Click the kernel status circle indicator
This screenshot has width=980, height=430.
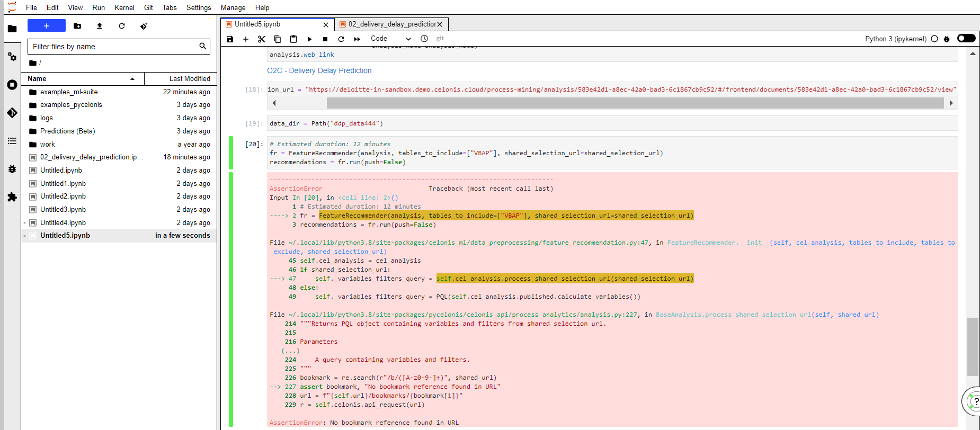(934, 39)
